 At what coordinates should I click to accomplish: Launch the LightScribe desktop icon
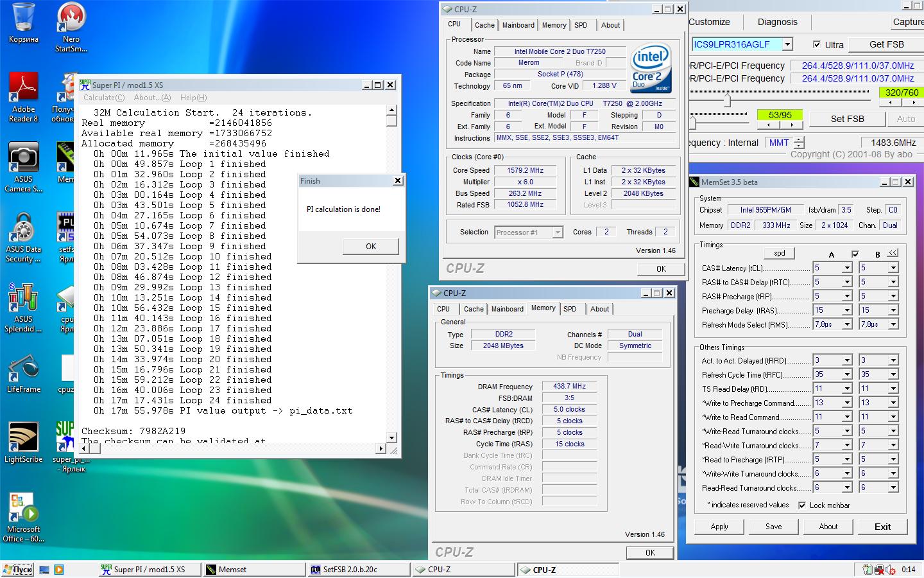click(x=24, y=442)
